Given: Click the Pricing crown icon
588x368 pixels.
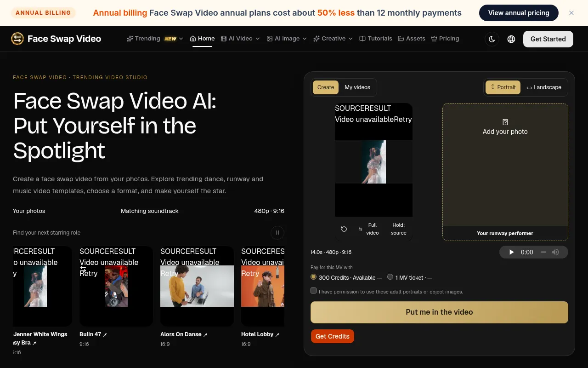Looking at the screenshot, I should tap(434, 39).
